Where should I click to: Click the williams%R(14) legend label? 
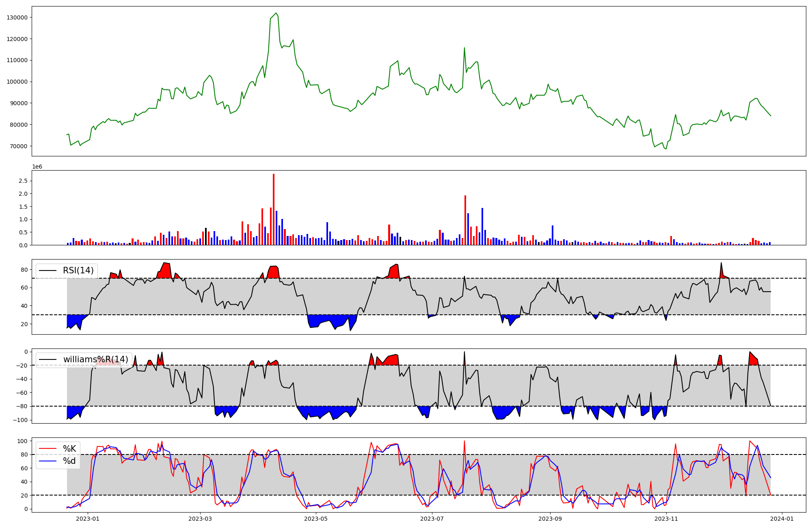click(x=95, y=359)
